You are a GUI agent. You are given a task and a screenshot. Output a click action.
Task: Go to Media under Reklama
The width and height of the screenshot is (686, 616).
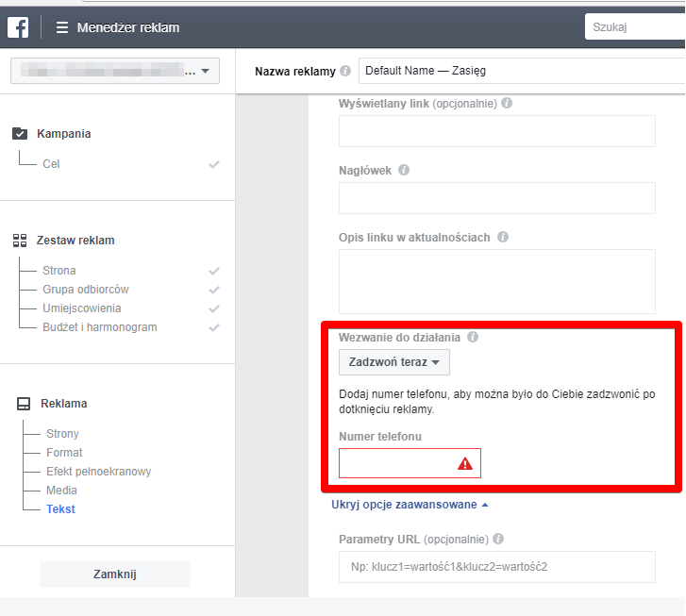click(x=61, y=490)
